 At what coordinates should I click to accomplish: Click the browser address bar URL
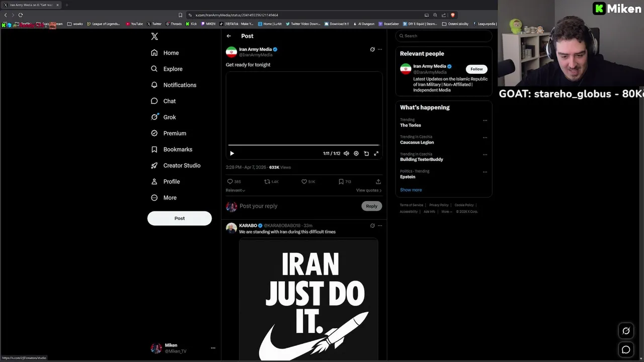point(236,15)
